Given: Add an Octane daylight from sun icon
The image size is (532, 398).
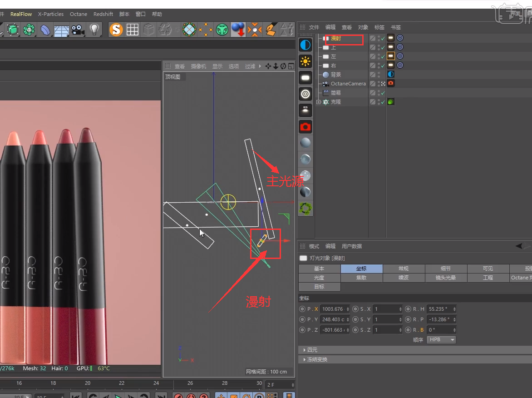Looking at the screenshot, I should pyautogui.click(x=305, y=62).
